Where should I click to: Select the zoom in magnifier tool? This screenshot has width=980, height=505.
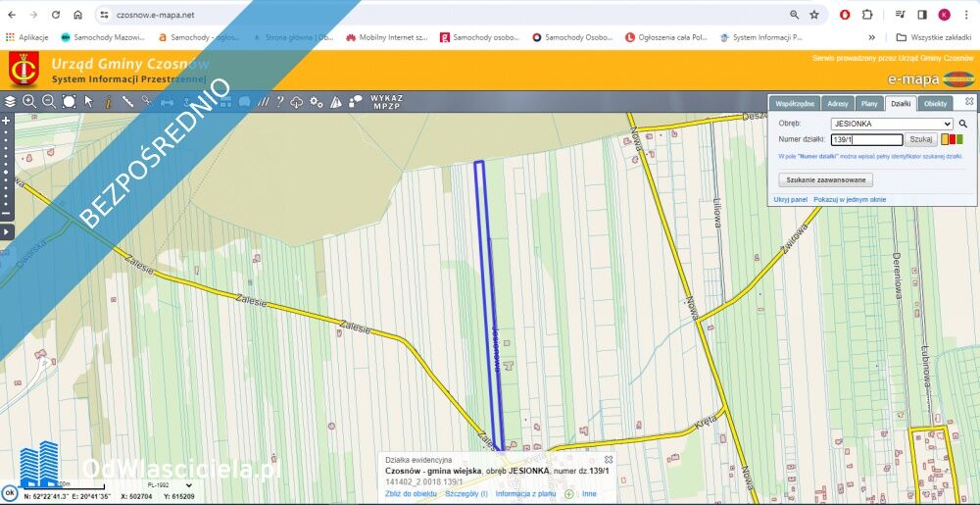[29, 101]
